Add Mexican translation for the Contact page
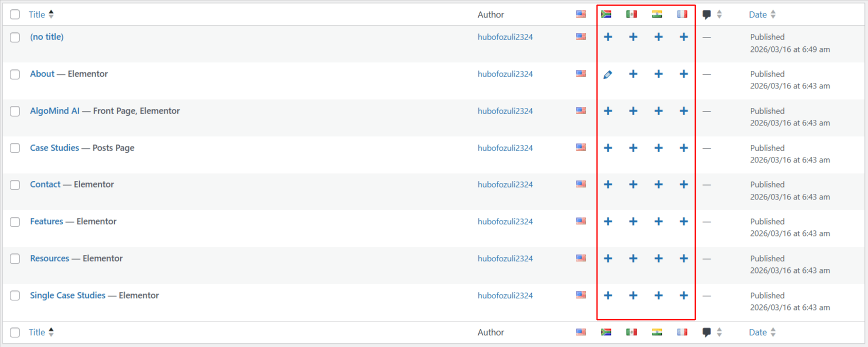This screenshot has height=347, width=868. [633, 185]
